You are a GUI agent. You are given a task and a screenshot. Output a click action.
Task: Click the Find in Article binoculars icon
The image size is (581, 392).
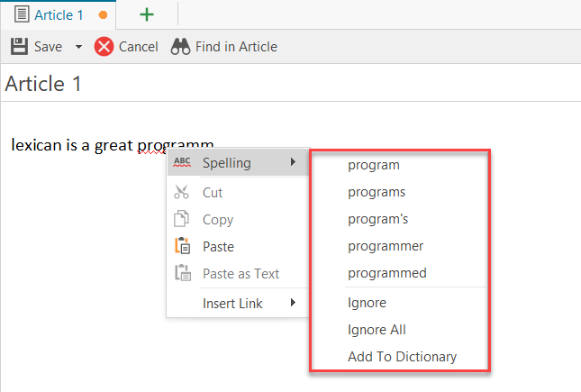click(180, 46)
